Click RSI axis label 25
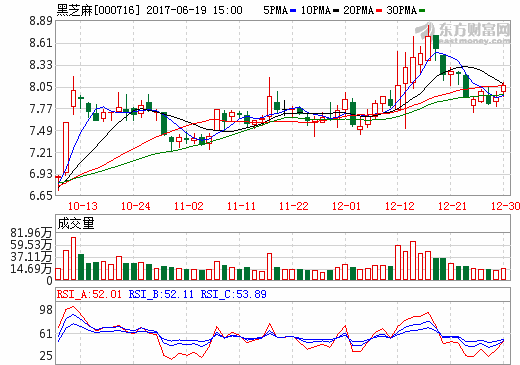This screenshot has height=365, width=520. [x=46, y=356]
